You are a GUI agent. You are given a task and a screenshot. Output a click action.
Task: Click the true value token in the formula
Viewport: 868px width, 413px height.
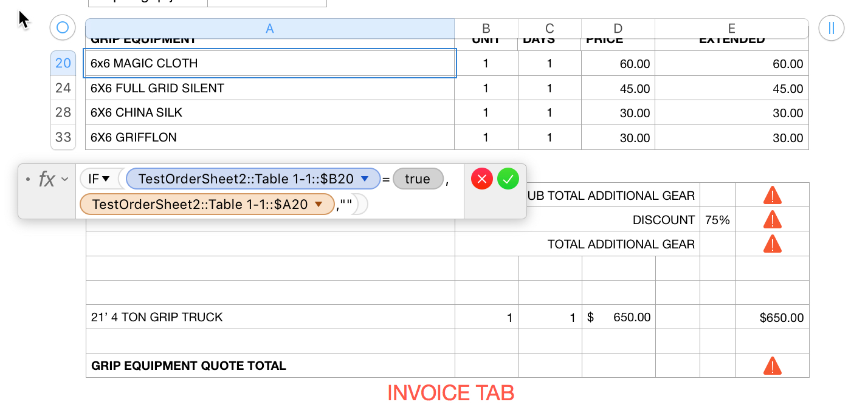pos(418,179)
